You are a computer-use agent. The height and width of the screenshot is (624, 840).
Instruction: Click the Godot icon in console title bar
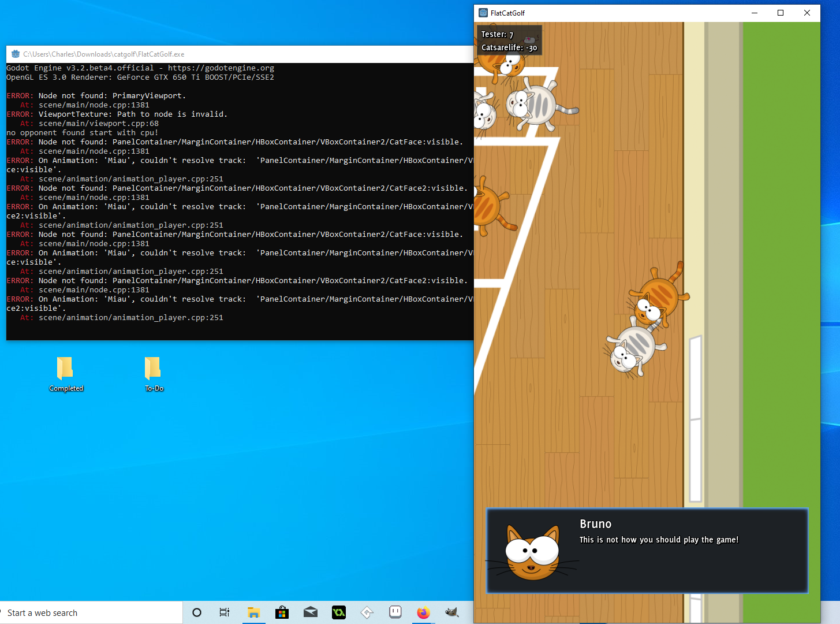[x=16, y=54]
